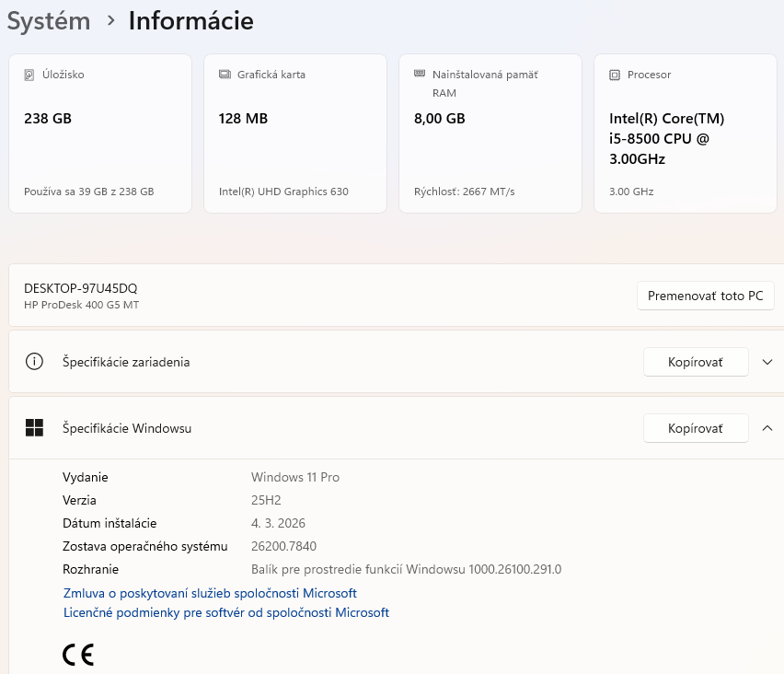This screenshot has width=784, height=674.
Task: Click the Špecifikácie Windowsu row label
Action: (127, 428)
